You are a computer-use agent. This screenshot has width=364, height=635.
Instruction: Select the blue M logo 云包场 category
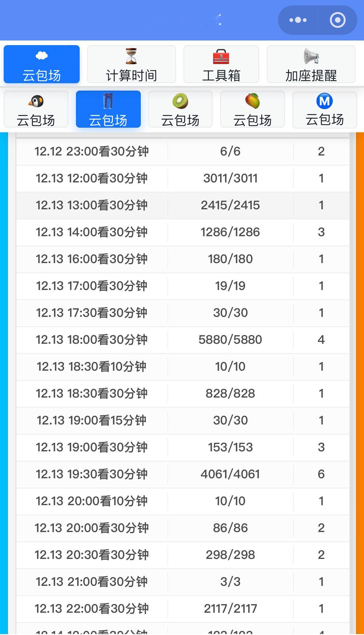click(x=324, y=109)
